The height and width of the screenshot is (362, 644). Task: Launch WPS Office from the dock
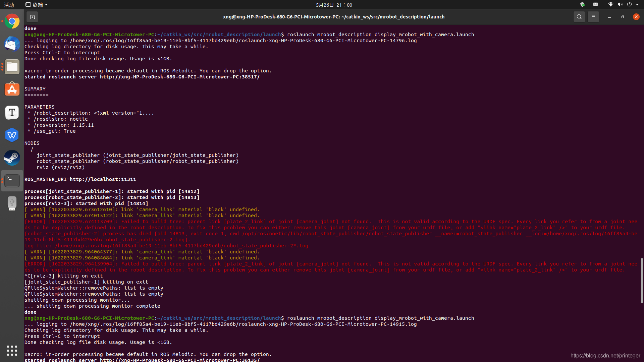pos(12,135)
